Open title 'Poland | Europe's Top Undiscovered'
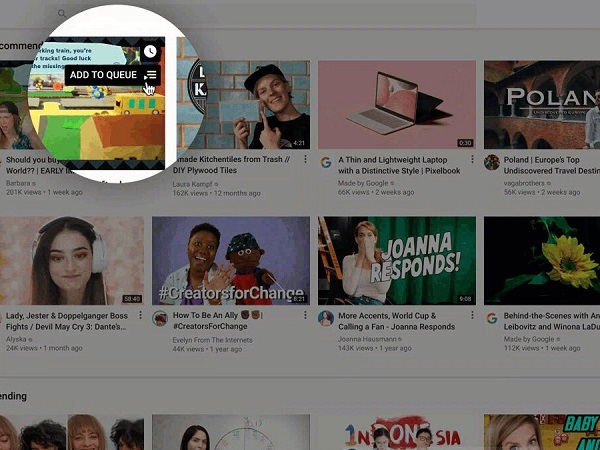This screenshot has height=450, width=600. point(551,165)
